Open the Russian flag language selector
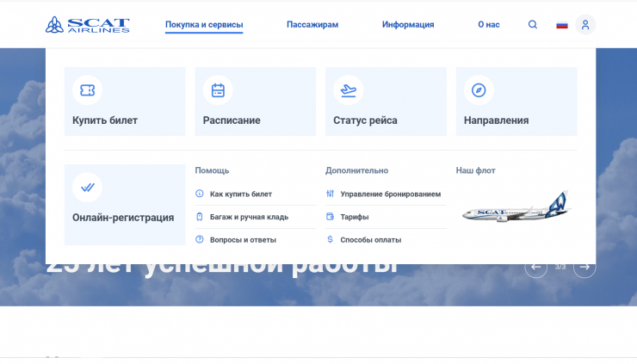The height and width of the screenshot is (364, 637). (x=561, y=25)
